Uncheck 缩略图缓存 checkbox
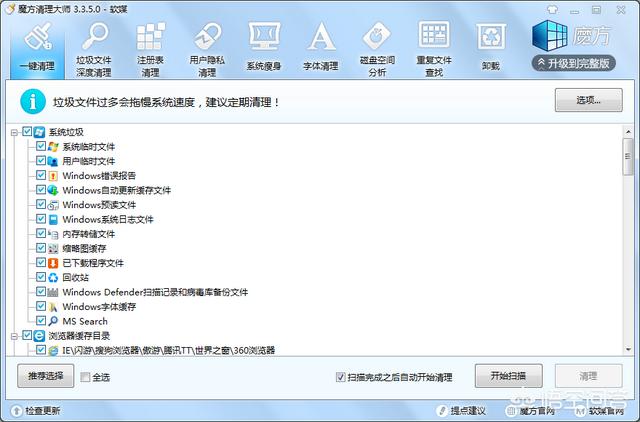This screenshot has width=640, height=422. click(x=40, y=248)
